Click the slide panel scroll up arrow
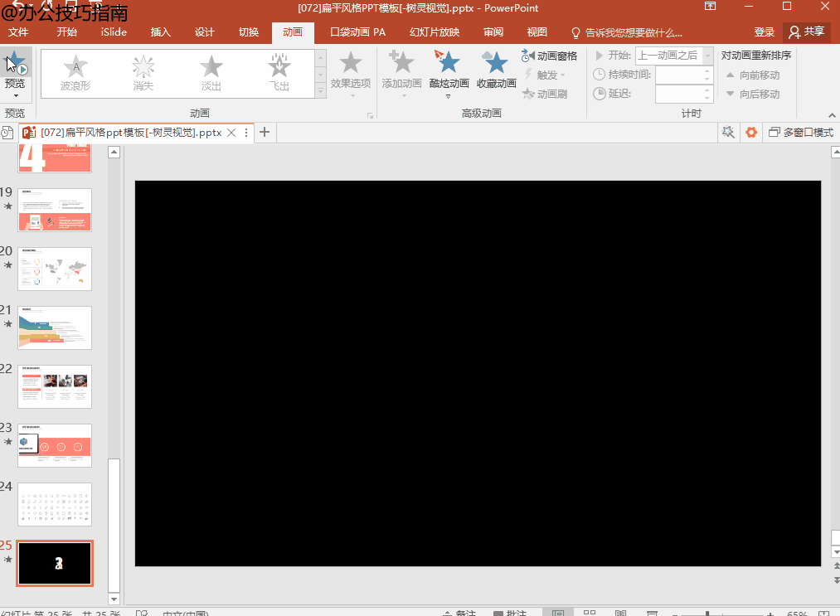Image resolution: width=840 pixels, height=616 pixels. pos(114,152)
